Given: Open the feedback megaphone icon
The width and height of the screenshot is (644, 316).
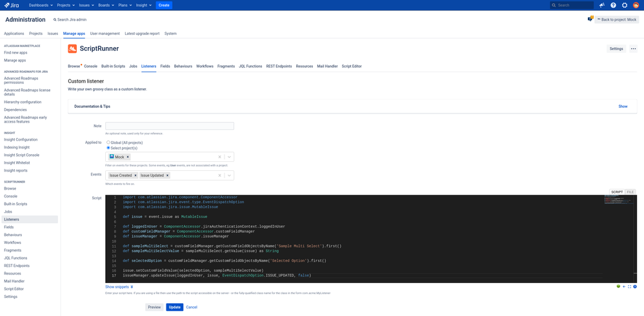Looking at the screenshot, I should coord(601,5).
